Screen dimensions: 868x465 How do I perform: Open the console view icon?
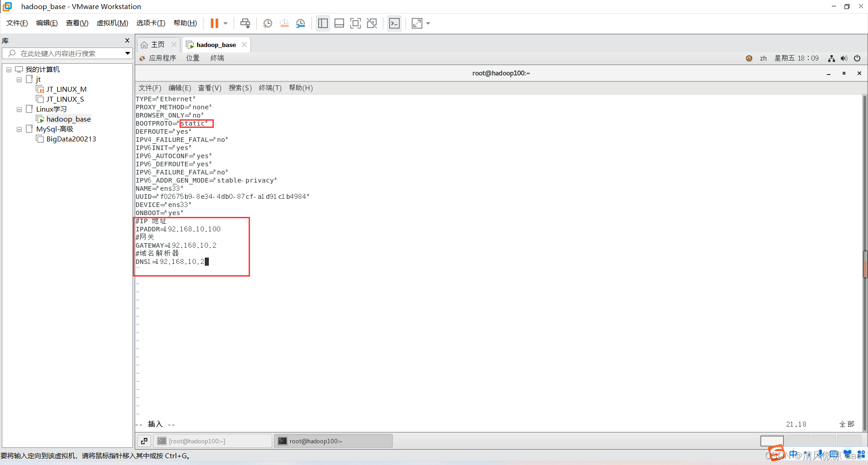click(394, 23)
